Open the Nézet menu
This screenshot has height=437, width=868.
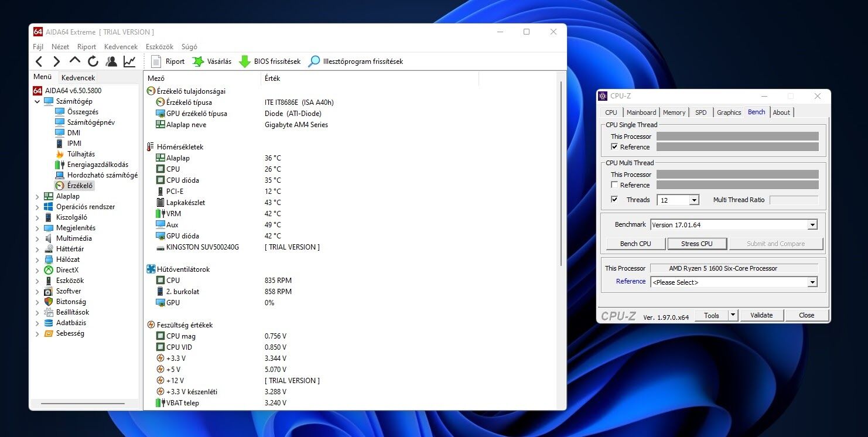(x=60, y=47)
